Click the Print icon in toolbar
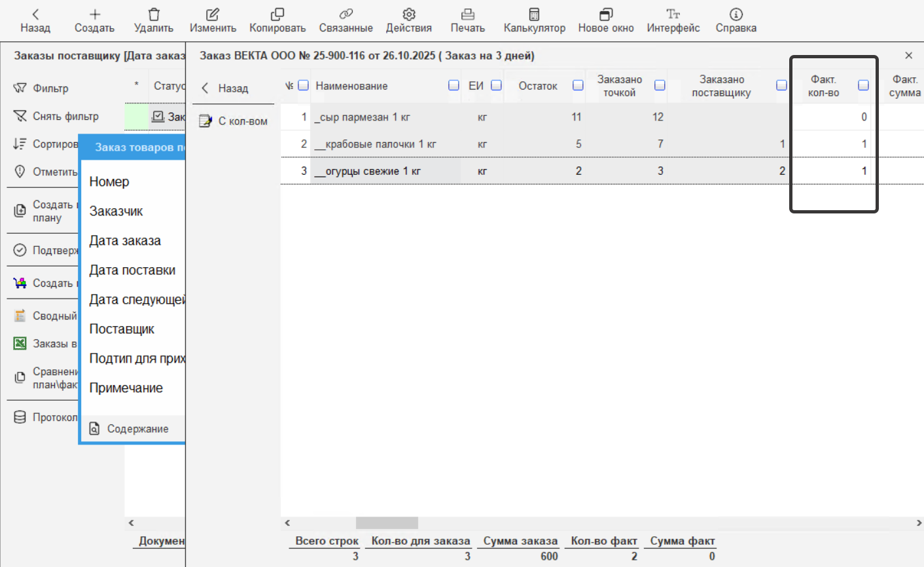The height and width of the screenshot is (567, 924). pyautogui.click(x=467, y=14)
